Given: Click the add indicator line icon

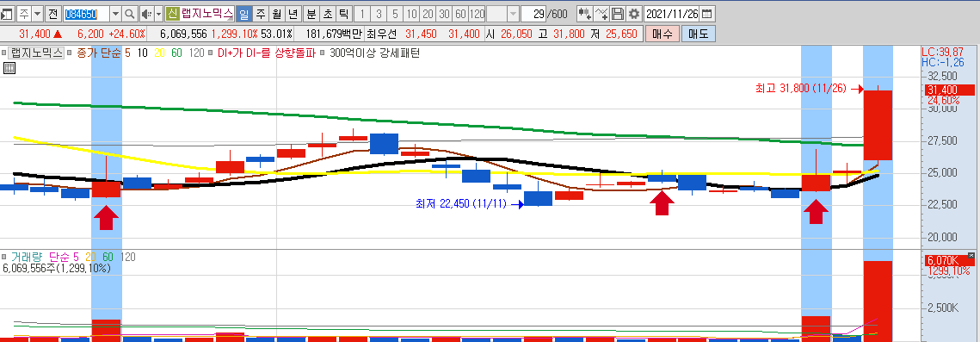Looking at the screenshot, I should pyautogui.click(x=601, y=13).
